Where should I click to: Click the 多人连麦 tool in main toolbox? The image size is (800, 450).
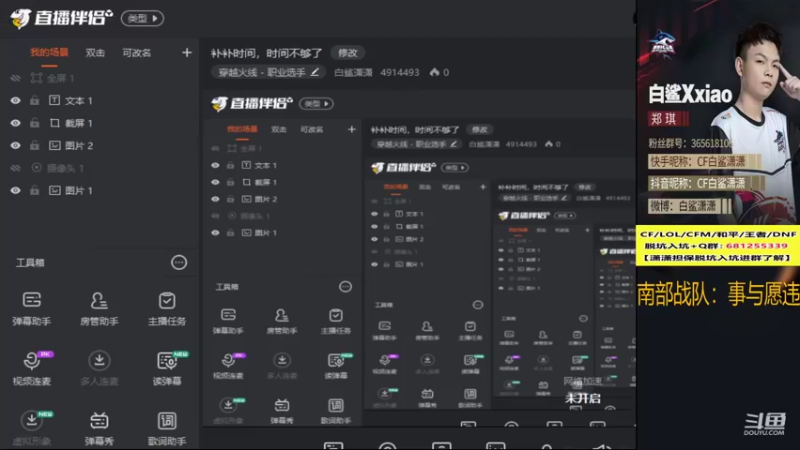pyautogui.click(x=99, y=368)
